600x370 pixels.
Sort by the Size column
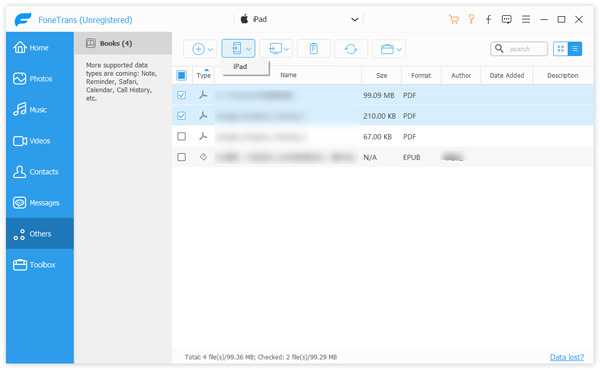click(x=382, y=75)
